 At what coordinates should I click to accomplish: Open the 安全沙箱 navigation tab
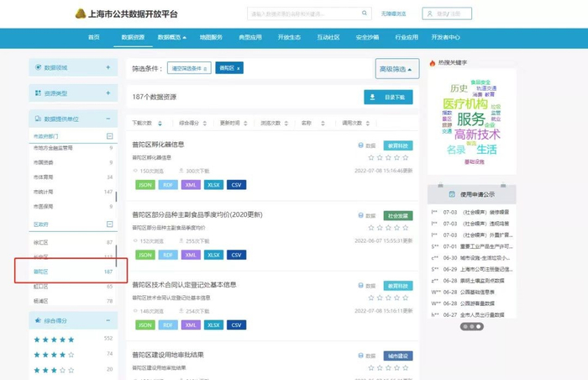(x=367, y=37)
